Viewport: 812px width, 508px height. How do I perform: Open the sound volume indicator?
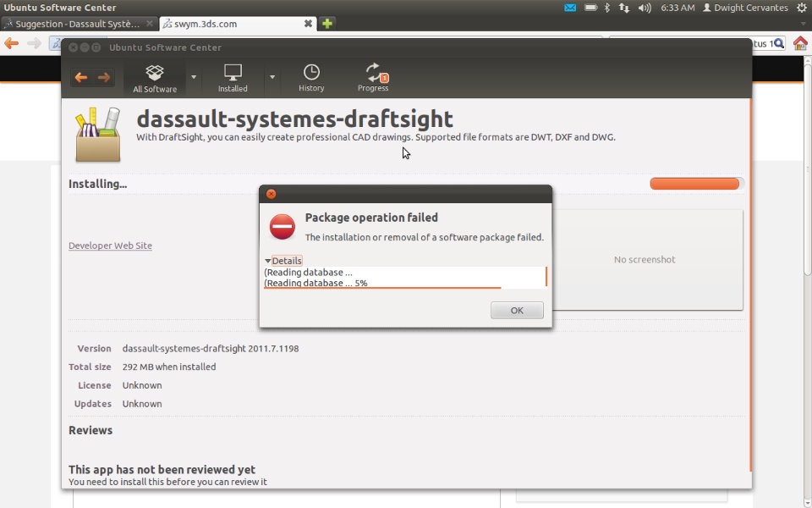(645, 8)
